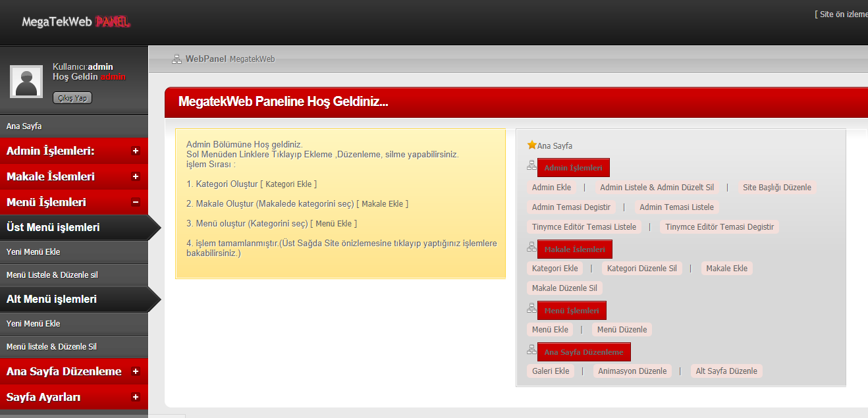Follow the Kategori Ekle link in instructions
Image resolution: width=868 pixels, height=418 pixels.
[x=288, y=184]
